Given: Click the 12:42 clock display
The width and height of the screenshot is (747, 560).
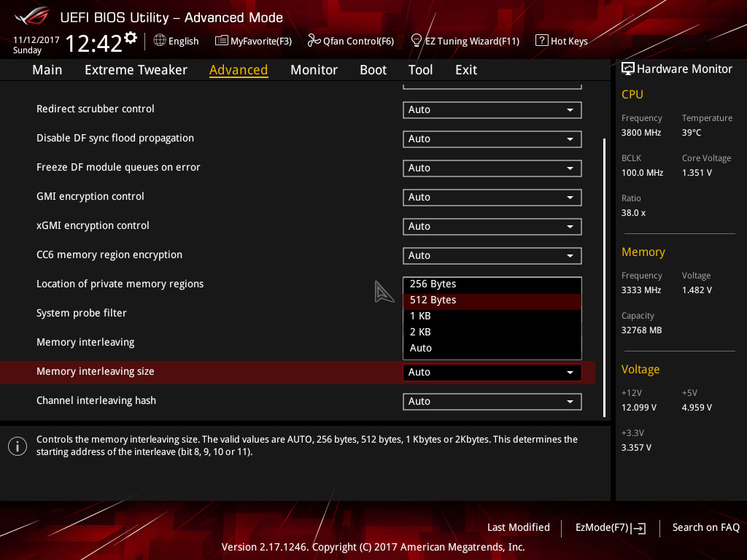Looking at the screenshot, I should click(94, 44).
